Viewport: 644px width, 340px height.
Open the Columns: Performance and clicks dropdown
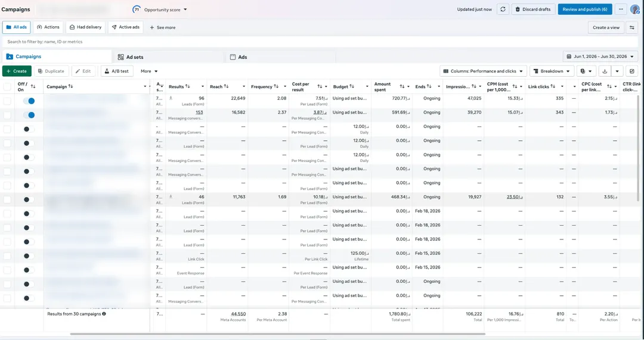pos(483,71)
